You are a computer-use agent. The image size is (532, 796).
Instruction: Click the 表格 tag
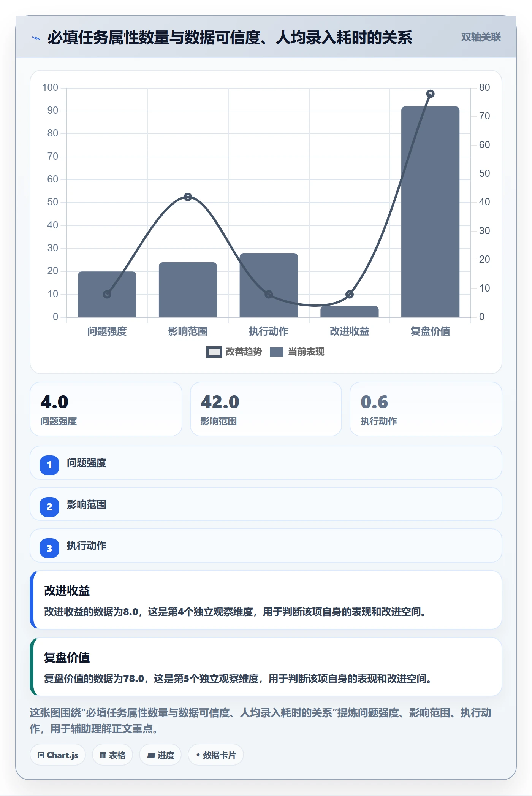112,755
